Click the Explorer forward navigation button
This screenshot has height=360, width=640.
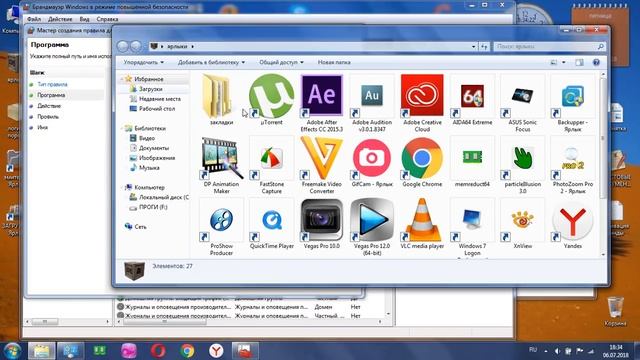tap(136, 46)
